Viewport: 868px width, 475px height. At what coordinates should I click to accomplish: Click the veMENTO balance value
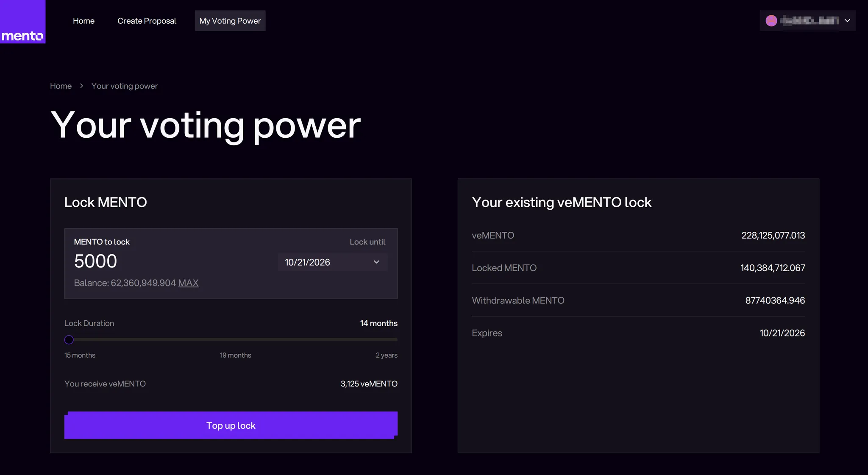pos(773,236)
